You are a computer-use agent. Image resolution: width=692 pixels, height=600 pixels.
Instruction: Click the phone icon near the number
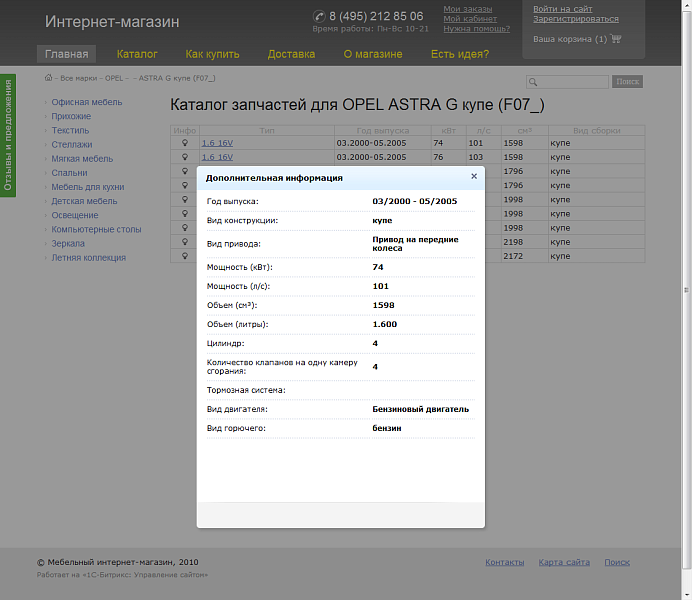[319, 16]
